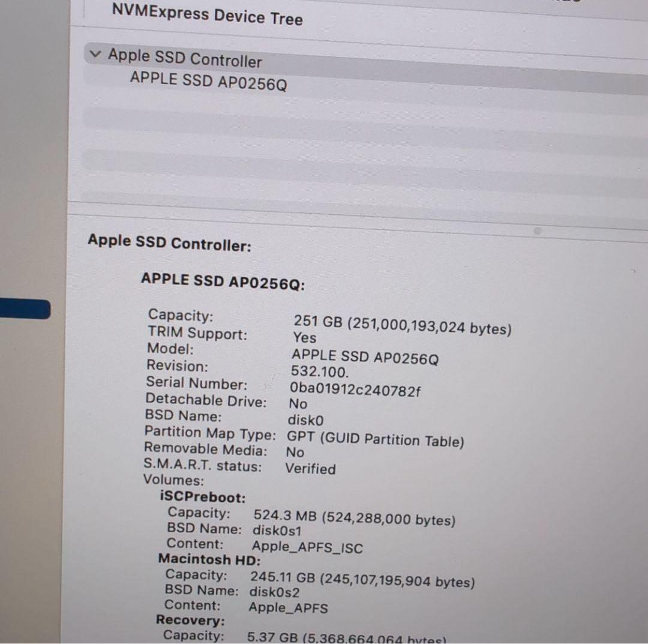Click the S.M.A.R.T. status Verified value
Viewport: 648px width, 644px height.
310,468
